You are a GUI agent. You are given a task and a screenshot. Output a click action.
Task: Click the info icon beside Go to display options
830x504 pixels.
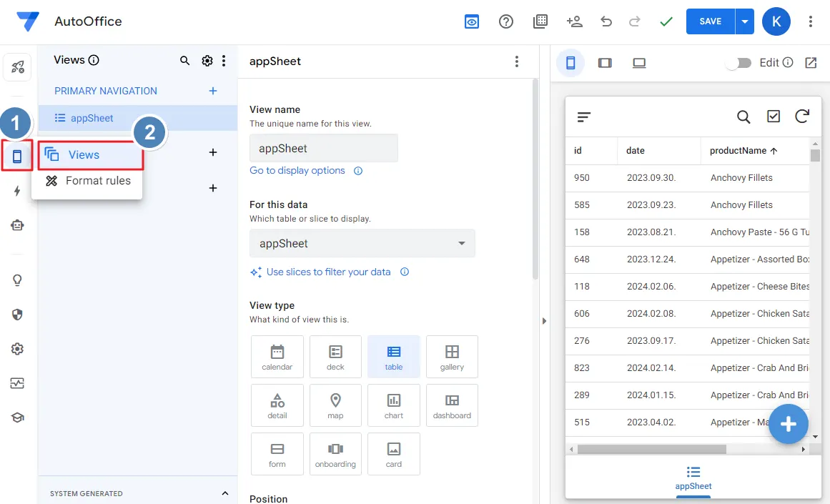click(x=358, y=171)
